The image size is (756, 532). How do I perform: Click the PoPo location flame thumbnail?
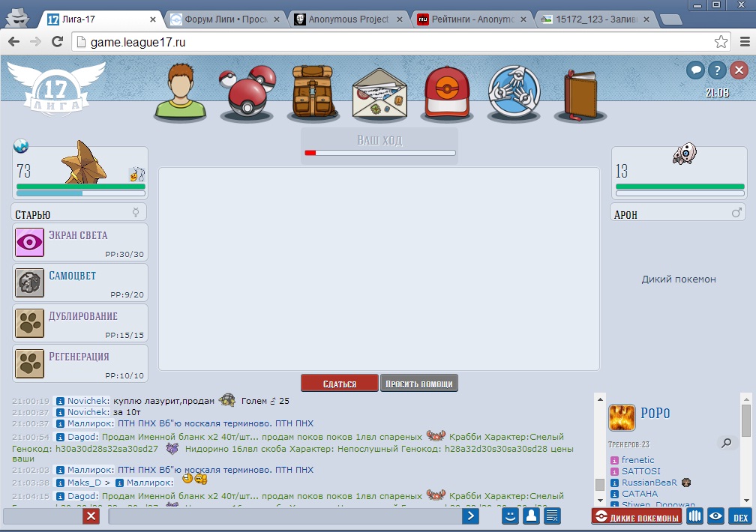pyautogui.click(x=622, y=417)
